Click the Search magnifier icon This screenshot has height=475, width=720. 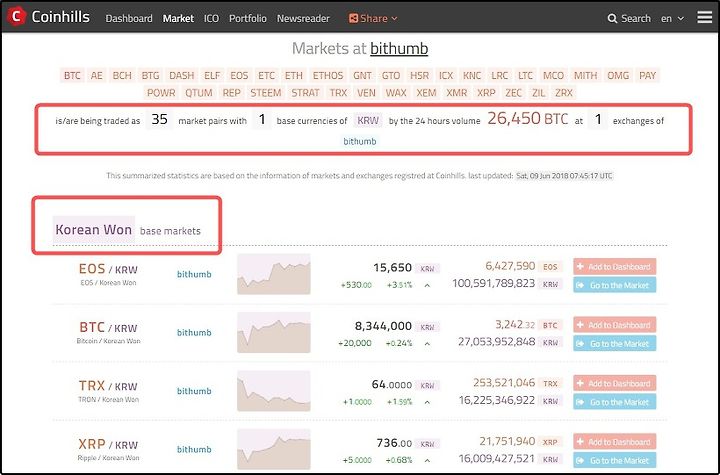pyautogui.click(x=612, y=19)
